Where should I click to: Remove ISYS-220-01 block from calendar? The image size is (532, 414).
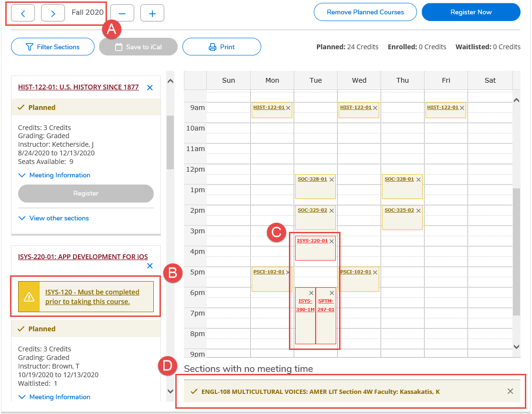[331, 241]
